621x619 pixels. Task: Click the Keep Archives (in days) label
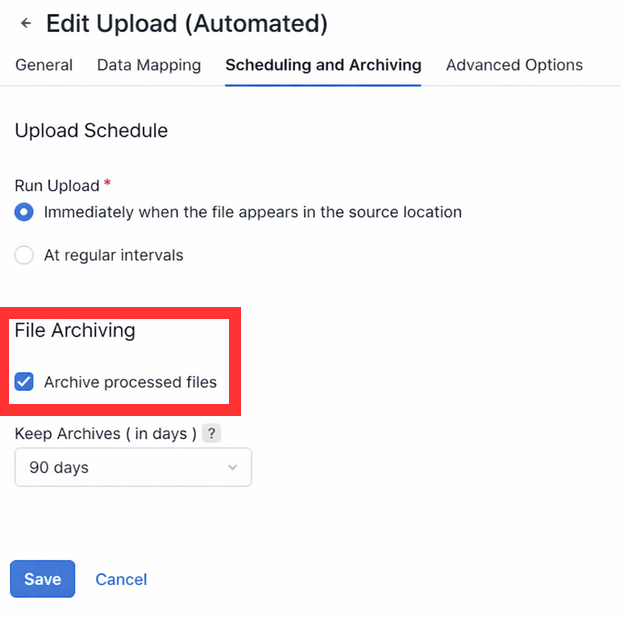(105, 434)
